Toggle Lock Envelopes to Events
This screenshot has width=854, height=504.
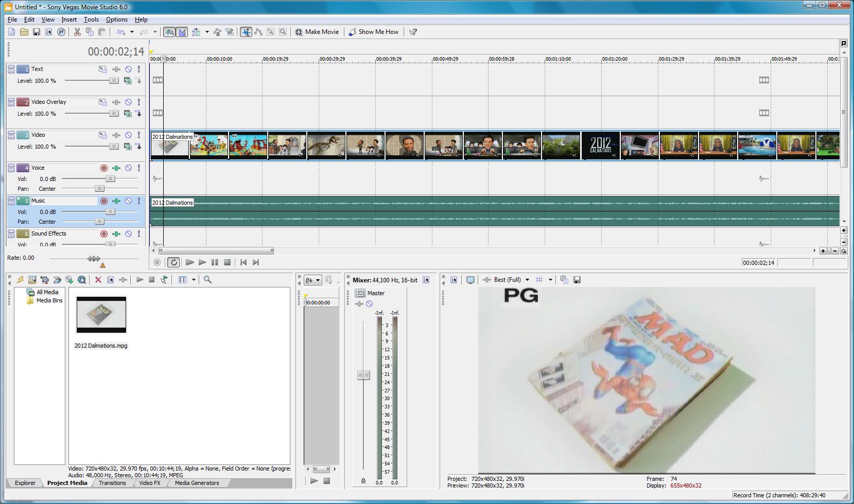pyautogui.click(x=217, y=32)
